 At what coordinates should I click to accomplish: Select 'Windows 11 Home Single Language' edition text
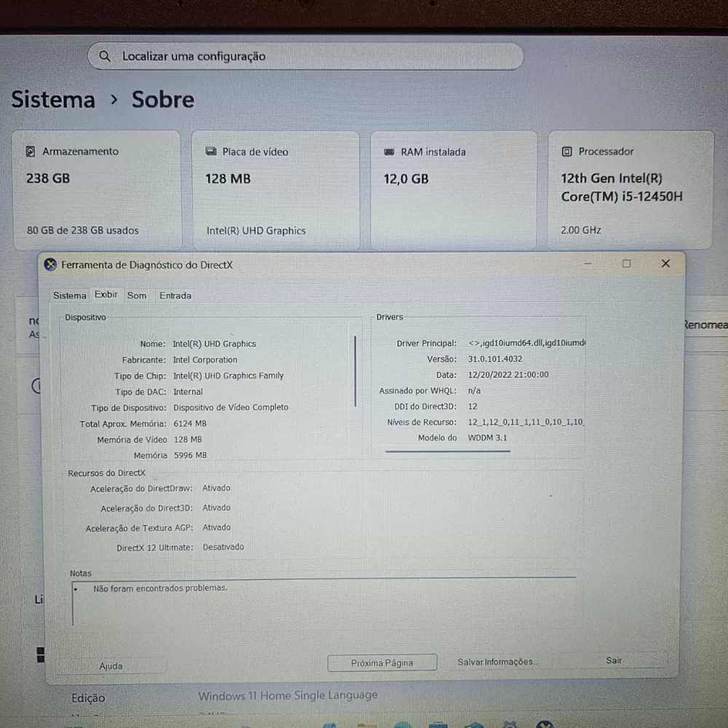(x=288, y=695)
